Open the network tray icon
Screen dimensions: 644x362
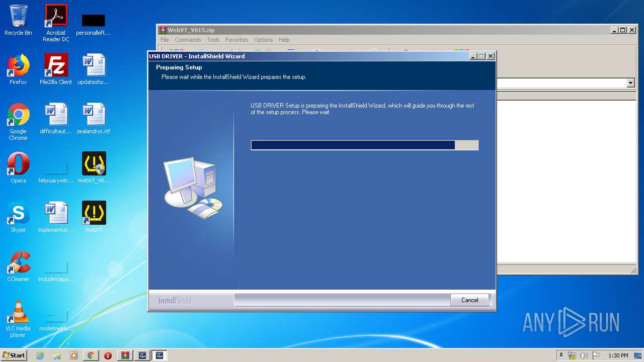click(x=572, y=355)
